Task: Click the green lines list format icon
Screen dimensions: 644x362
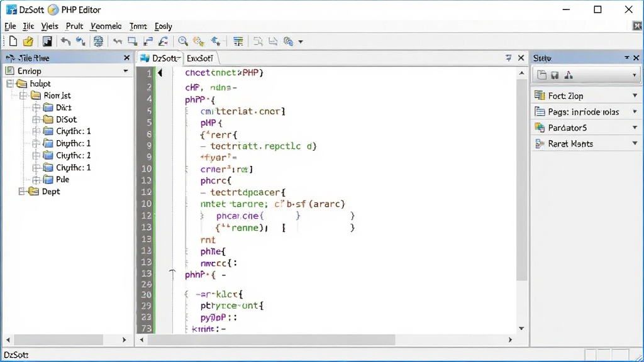Action: pos(238,41)
